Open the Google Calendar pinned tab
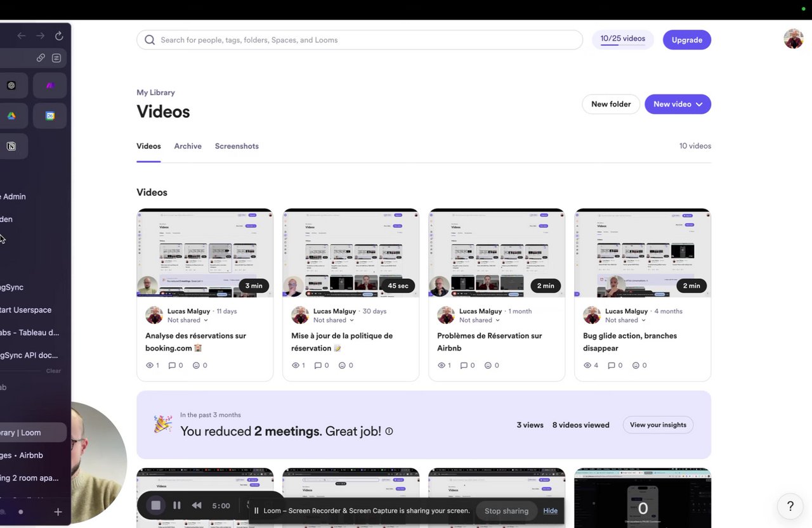The height and width of the screenshot is (528, 812). click(x=50, y=116)
